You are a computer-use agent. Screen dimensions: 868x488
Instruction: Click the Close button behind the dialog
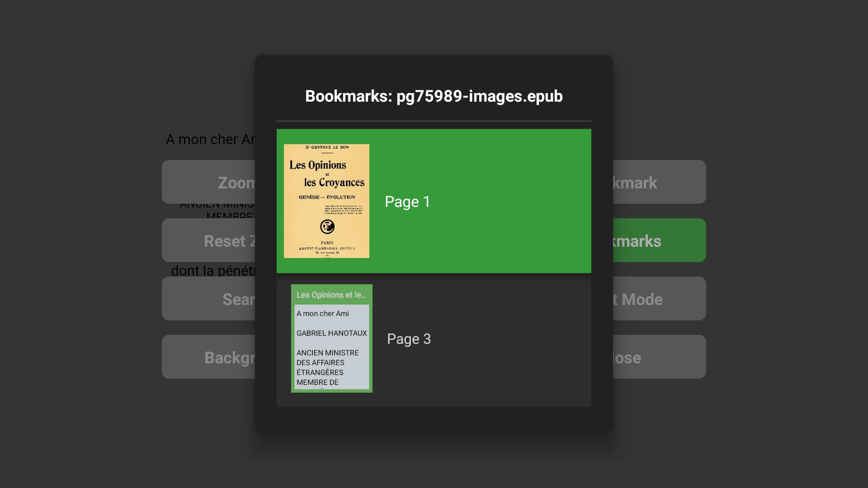coord(659,357)
